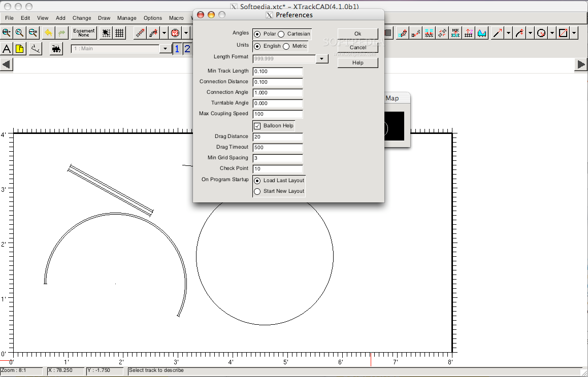Click Ok in Preferences dialog
This screenshot has height=377, width=588.
pos(358,33)
